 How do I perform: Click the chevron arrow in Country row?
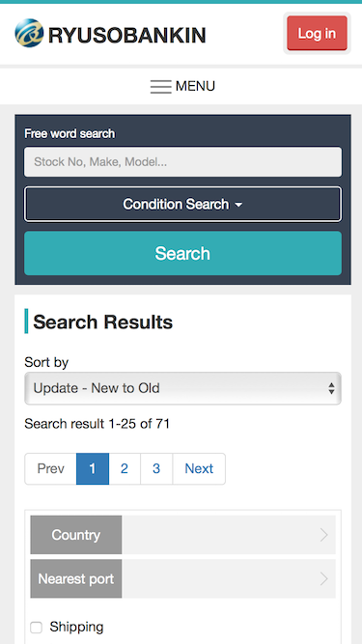pos(323,535)
